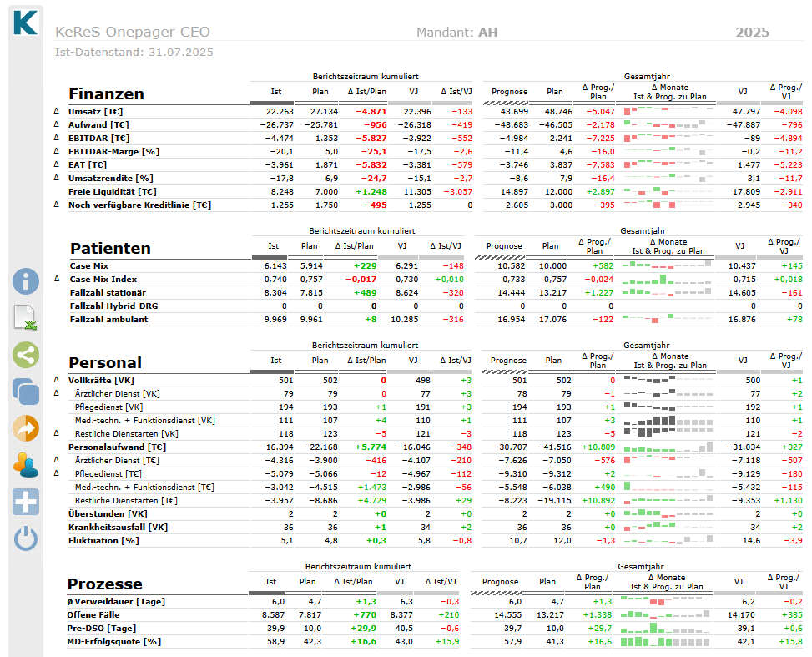Image resolution: width=812 pixels, height=657 pixels.
Task: Click the delta marker beside Umsatzrendite [%]
Action: 57,178
